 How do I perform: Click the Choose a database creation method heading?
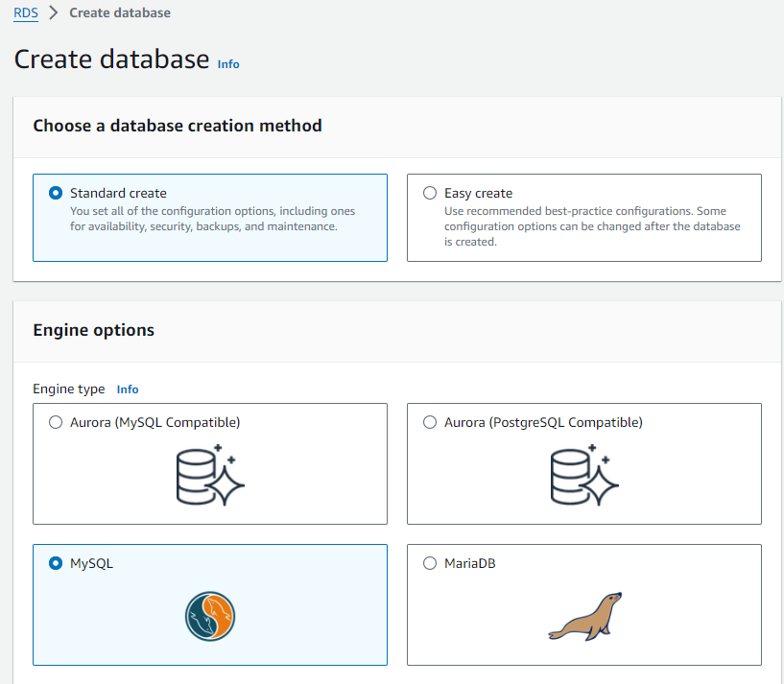pos(178,126)
